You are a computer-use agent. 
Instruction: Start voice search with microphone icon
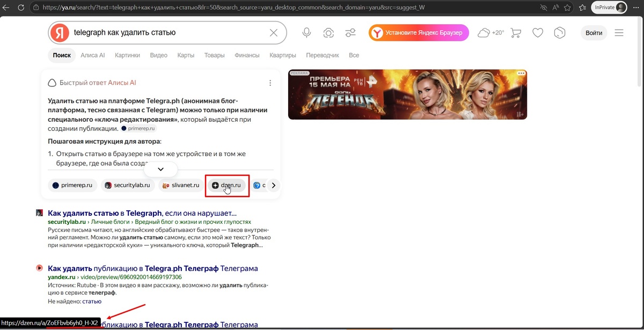[x=306, y=33]
